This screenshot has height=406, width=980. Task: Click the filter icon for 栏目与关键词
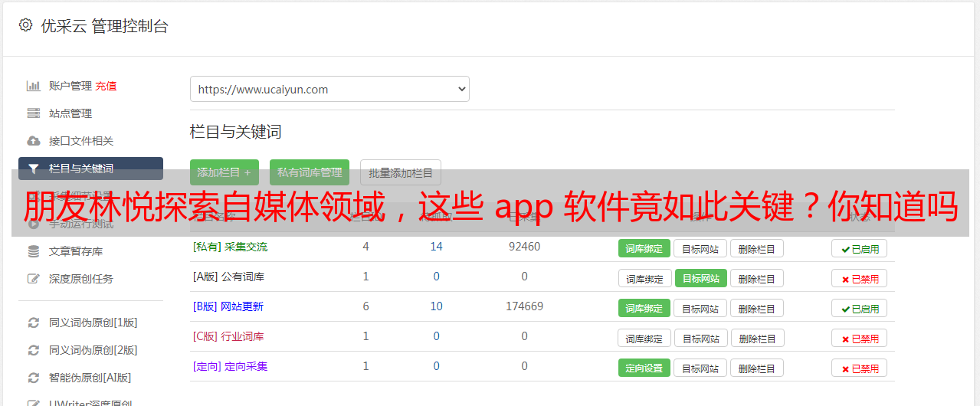coord(33,169)
